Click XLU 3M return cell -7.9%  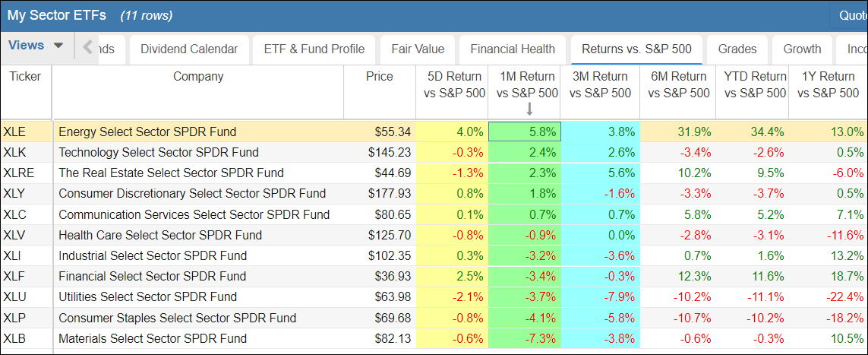pos(600,297)
